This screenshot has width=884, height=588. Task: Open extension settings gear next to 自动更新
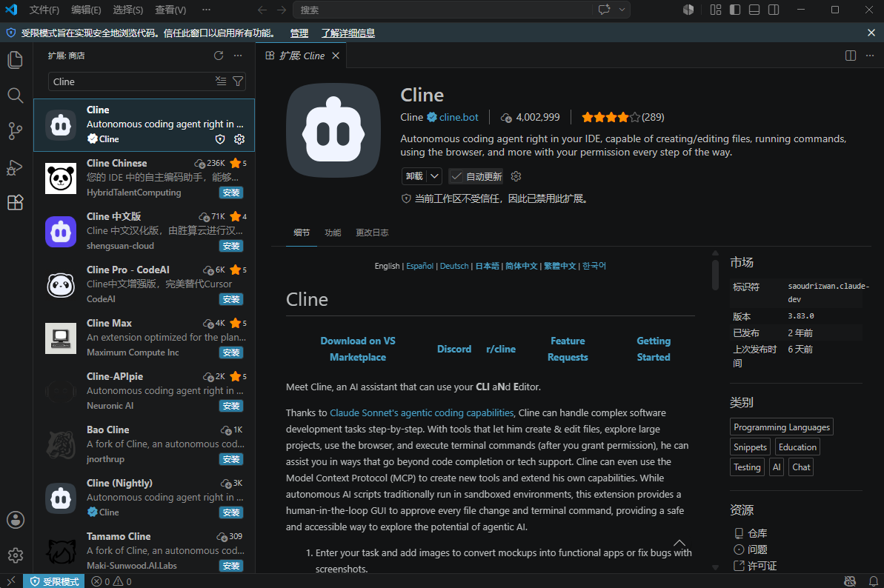pos(516,176)
